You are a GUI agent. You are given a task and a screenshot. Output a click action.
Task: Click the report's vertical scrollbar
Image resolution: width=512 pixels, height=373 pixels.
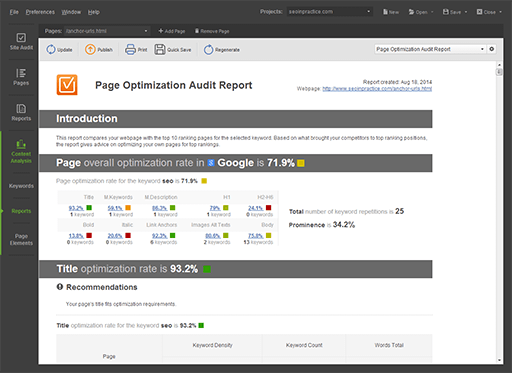[x=499, y=212]
